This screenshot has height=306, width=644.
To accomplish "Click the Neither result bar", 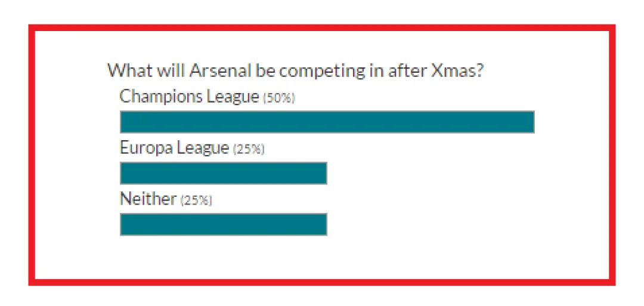I will pyautogui.click(x=224, y=224).
